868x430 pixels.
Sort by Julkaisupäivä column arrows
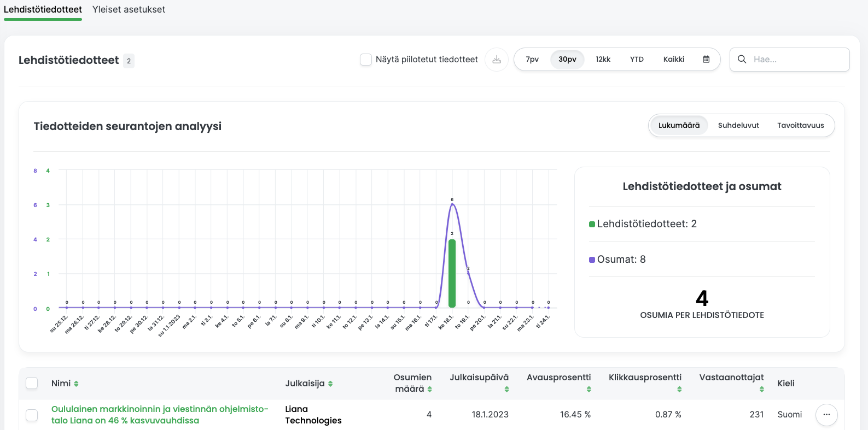click(506, 389)
